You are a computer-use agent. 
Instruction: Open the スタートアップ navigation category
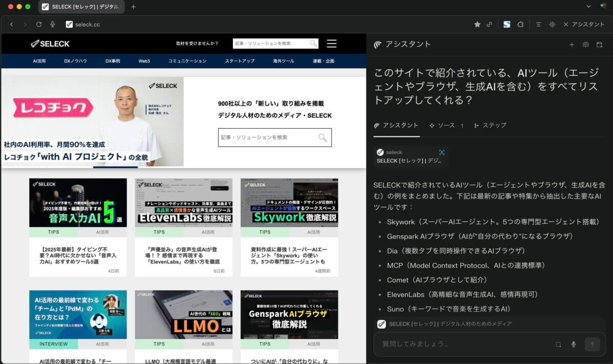(240, 61)
